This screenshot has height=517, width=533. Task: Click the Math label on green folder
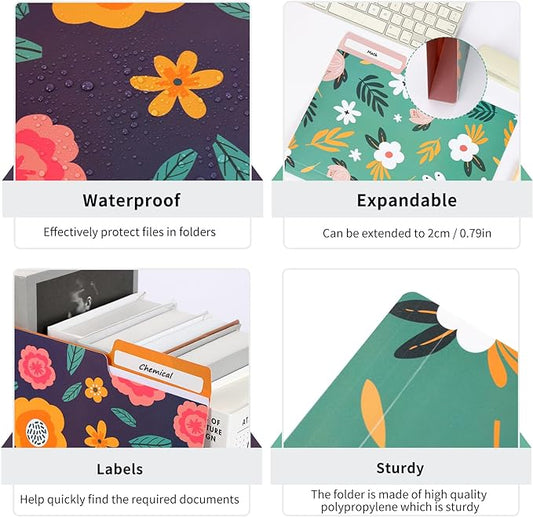coord(372,53)
